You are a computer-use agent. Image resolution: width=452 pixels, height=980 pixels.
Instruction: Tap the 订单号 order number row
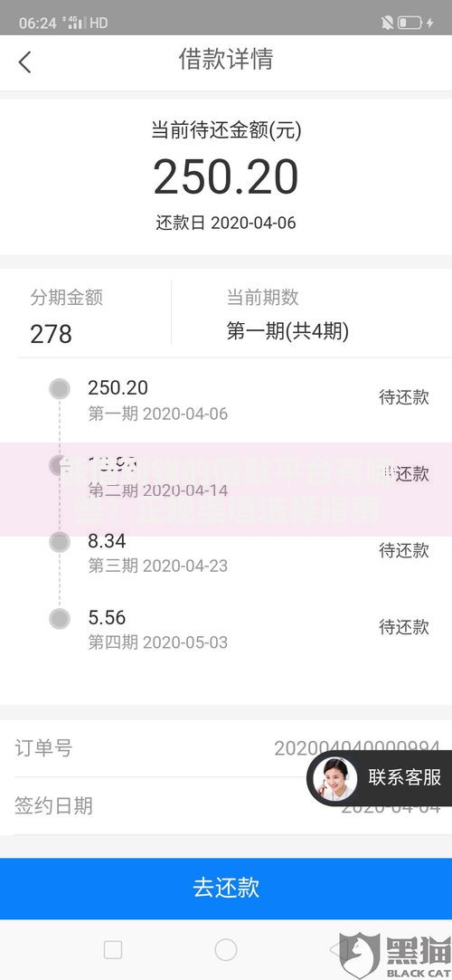[226, 748]
